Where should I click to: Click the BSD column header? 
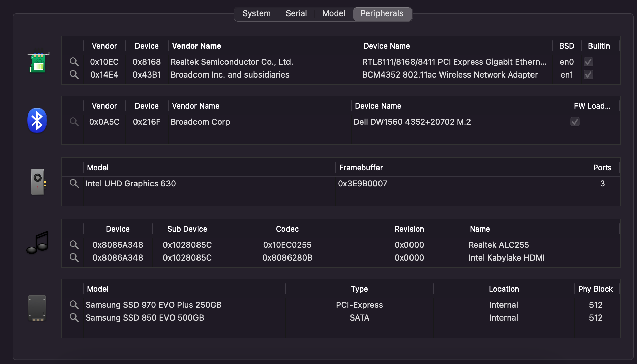pyautogui.click(x=567, y=46)
